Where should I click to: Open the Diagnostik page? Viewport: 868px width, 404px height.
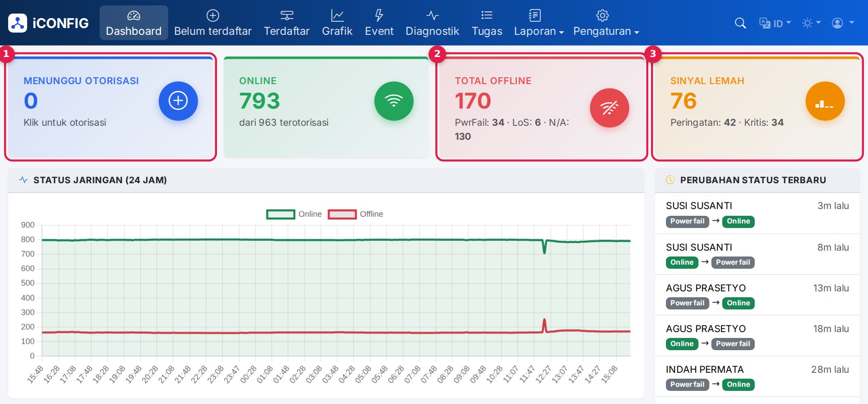(433, 23)
